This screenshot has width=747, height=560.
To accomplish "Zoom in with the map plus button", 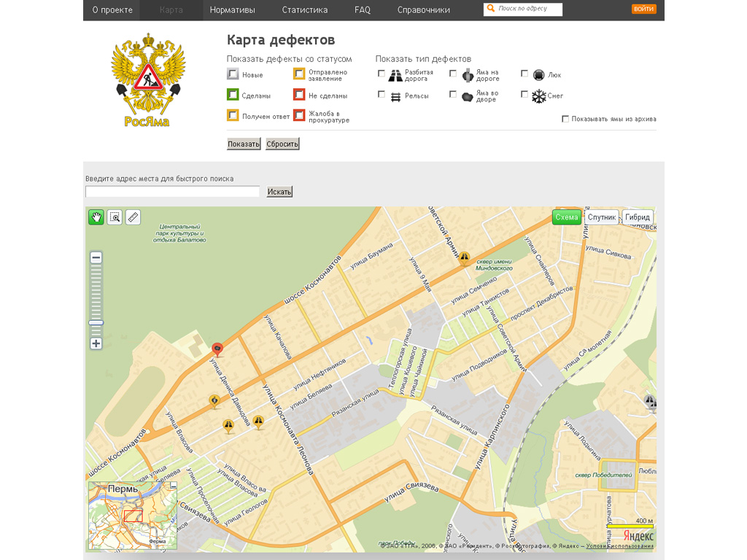I will pos(96,343).
